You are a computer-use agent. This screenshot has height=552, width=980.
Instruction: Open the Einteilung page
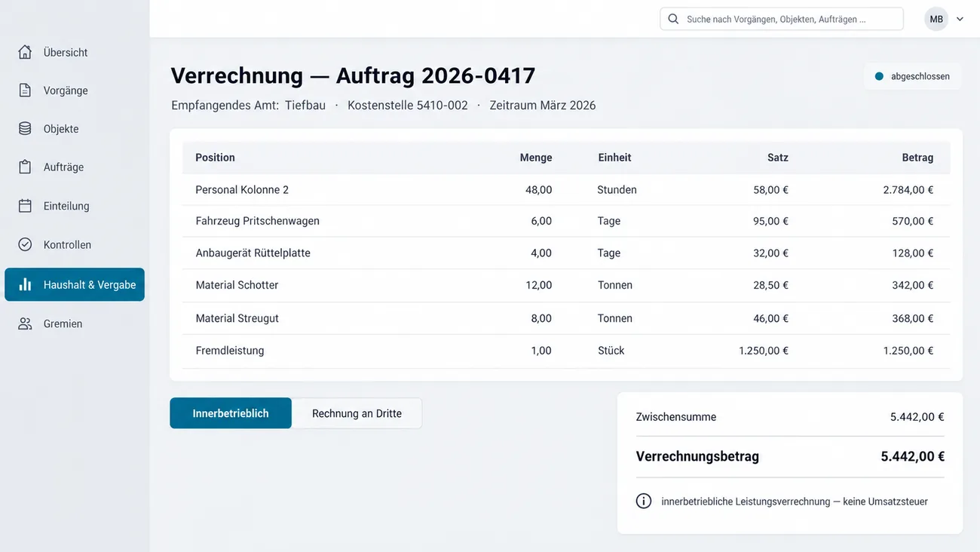(75, 206)
